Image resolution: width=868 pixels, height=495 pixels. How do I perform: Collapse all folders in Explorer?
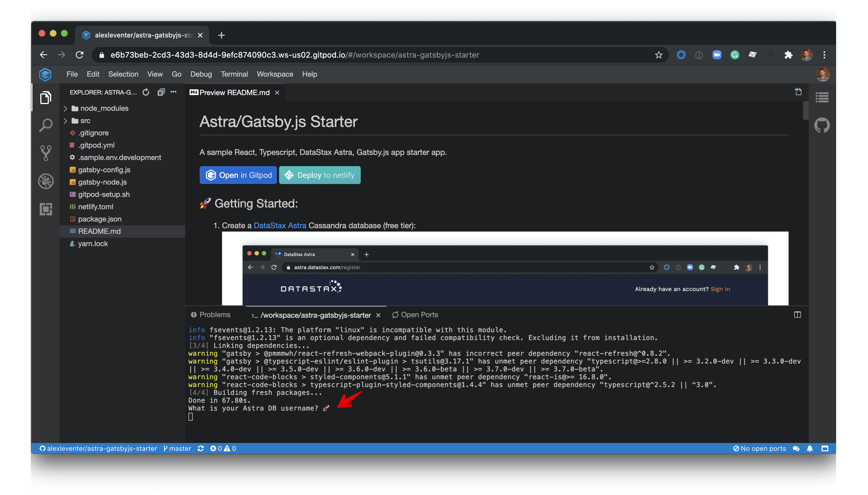point(161,92)
